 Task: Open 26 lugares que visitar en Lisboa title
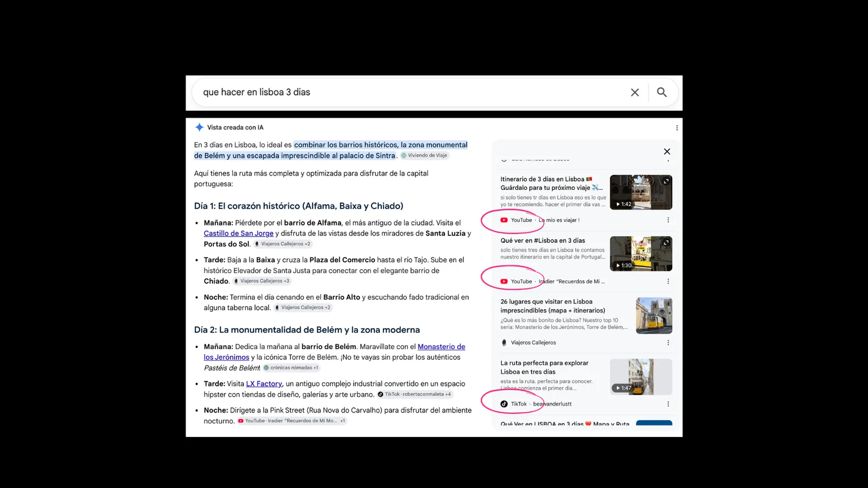pos(552,306)
